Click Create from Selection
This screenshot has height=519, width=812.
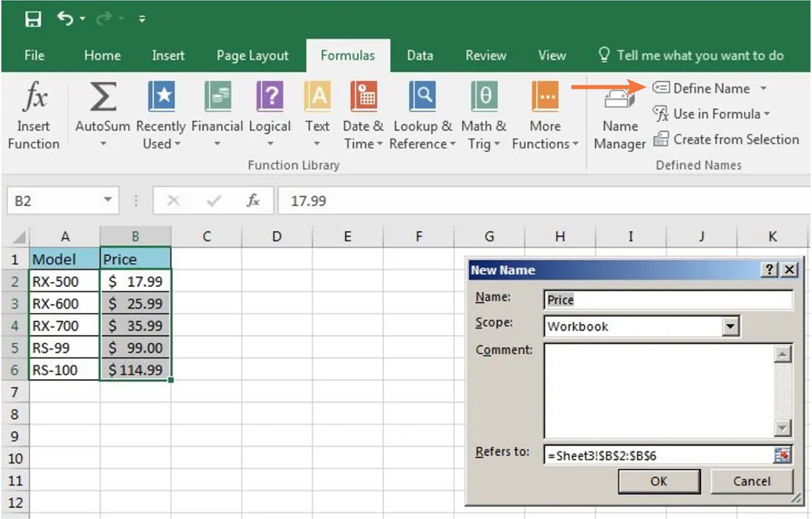click(734, 139)
